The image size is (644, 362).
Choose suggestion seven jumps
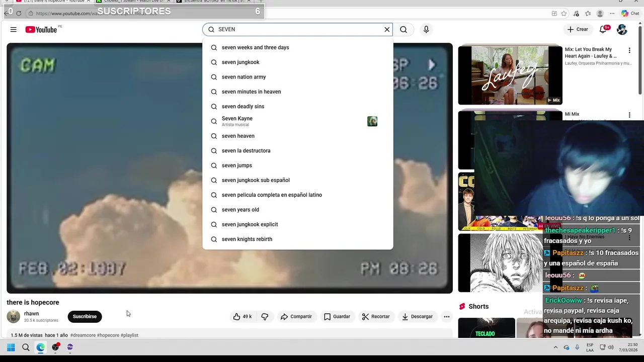point(298,165)
